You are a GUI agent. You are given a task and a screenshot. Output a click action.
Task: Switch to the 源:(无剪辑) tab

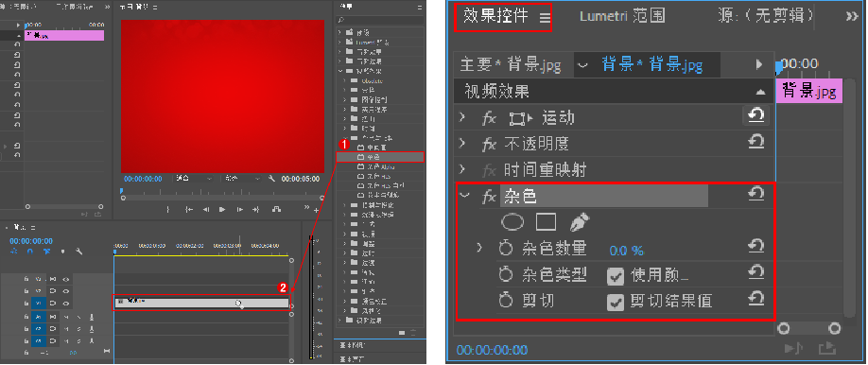pyautogui.click(x=765, y=15)
